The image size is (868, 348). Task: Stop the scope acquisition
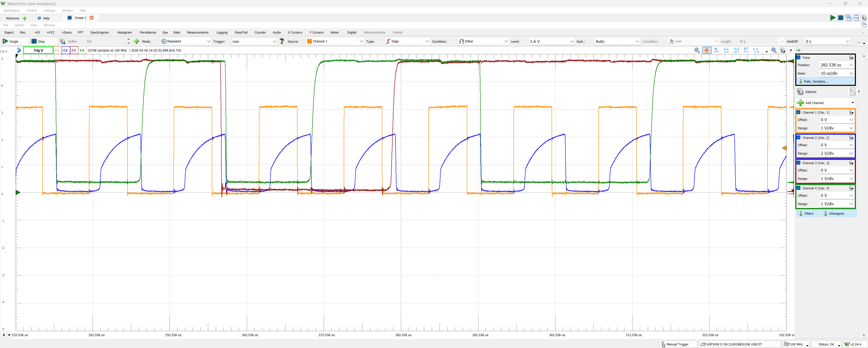pos(44,41)
